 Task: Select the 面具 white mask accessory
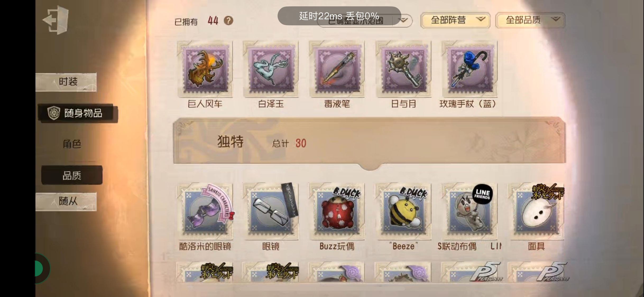(536, 211)
